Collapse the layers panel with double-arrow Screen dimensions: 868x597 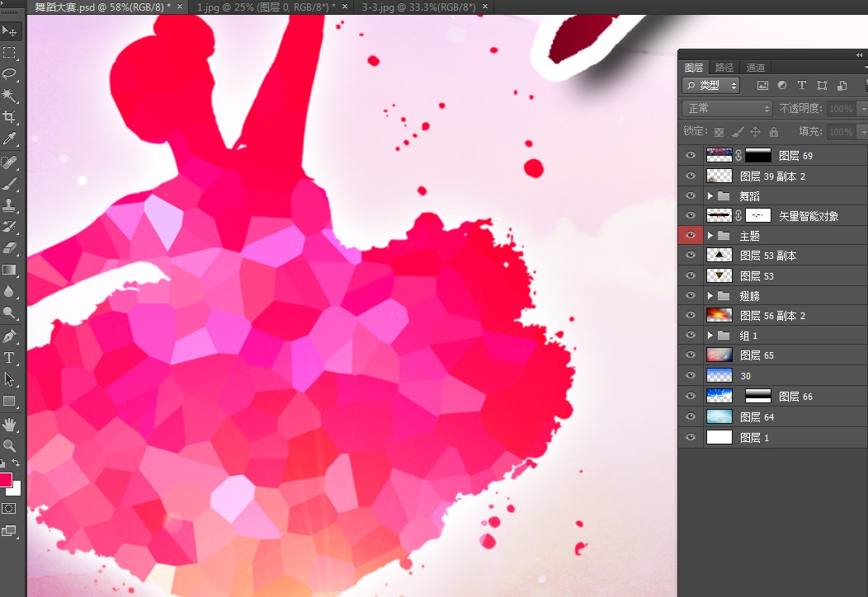coord(859,54)
